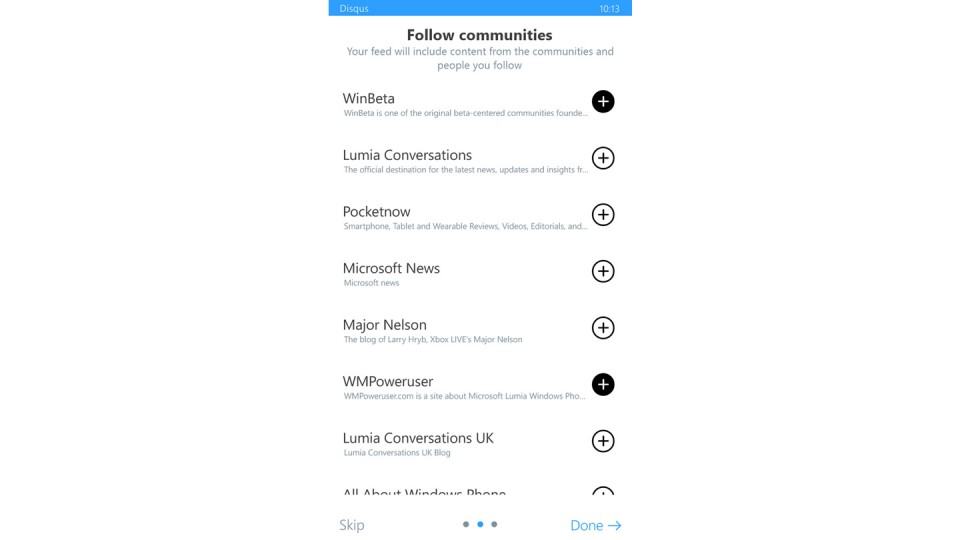This screenshot has width=960, height=540.
Task: Follow Microsoft News via plus icon
Action: point(603,271)
